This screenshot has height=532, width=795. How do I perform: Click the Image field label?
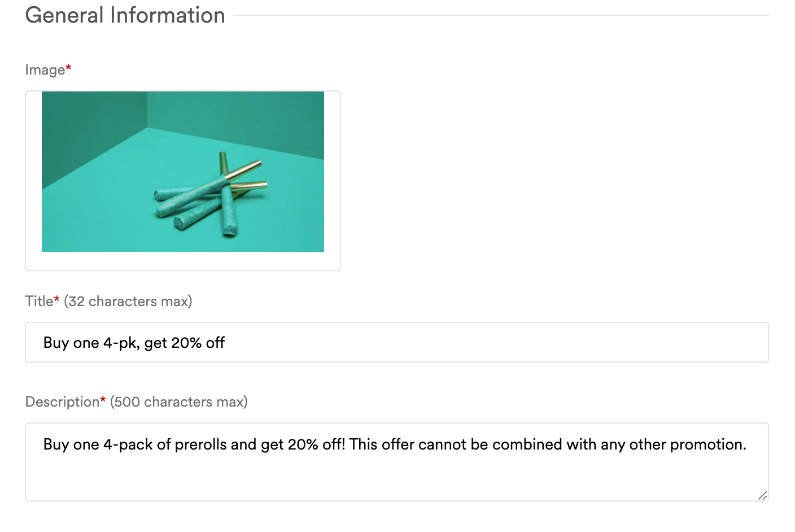(x=45, y=69)
